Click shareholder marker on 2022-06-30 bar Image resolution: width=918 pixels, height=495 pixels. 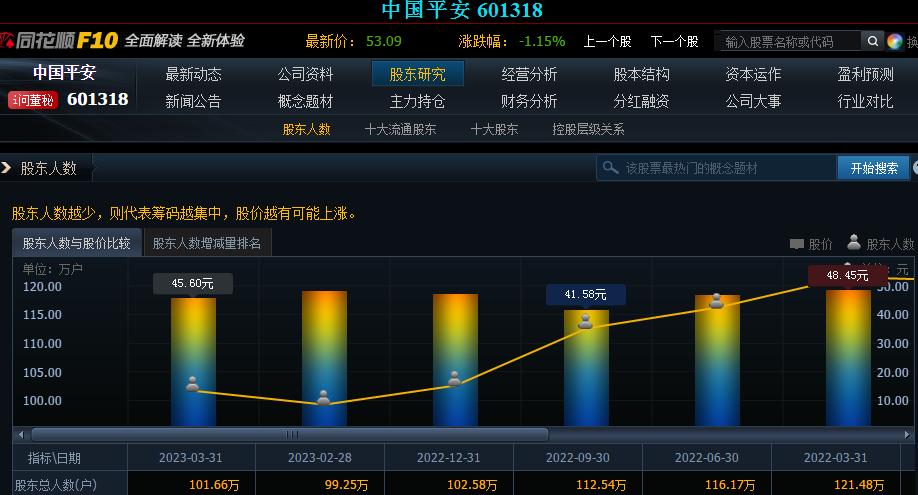[x=716, y=301]
